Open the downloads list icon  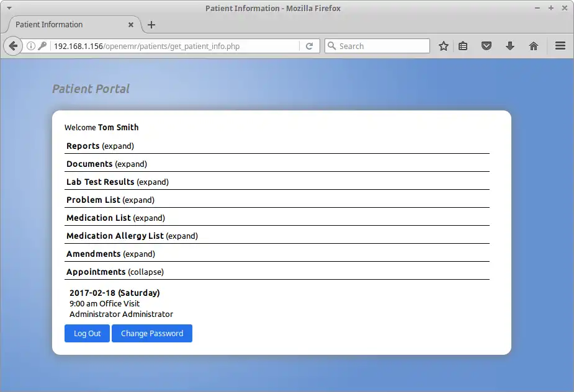[x=510, y=45]
